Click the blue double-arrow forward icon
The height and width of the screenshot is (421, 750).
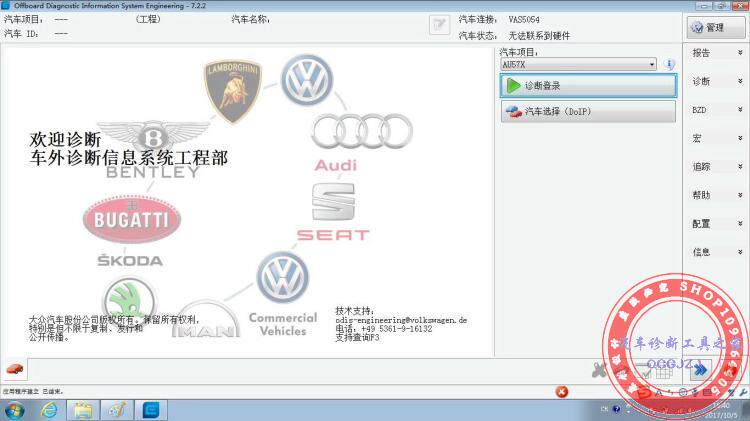[x=700, y=370]
